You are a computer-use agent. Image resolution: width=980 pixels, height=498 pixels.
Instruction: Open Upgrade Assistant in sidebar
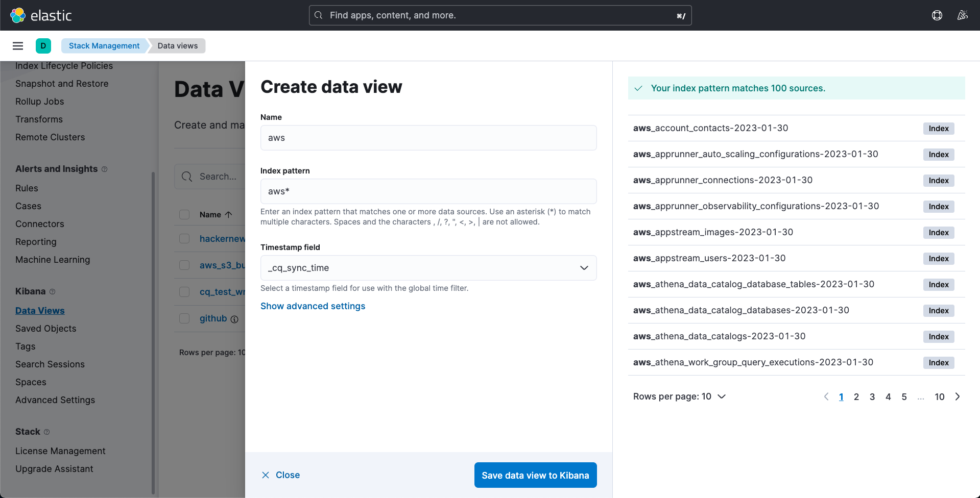point(54,469)
